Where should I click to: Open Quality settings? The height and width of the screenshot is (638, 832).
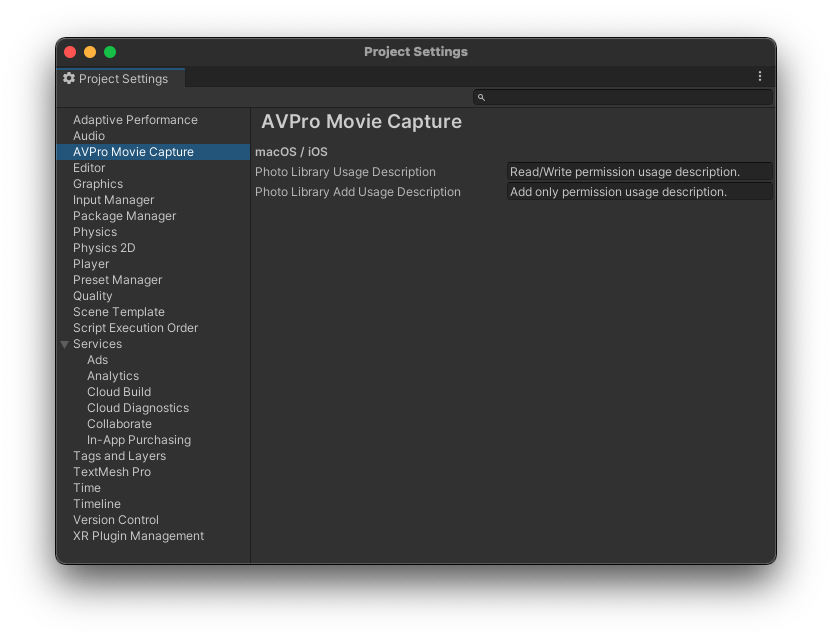tap(93, 296)
